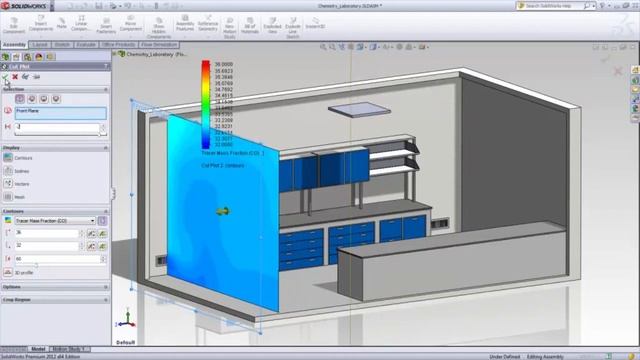Switch to the Evaluate ribbon tab
640x360 pixels.
pyautogui.click(x=86, y=45)
